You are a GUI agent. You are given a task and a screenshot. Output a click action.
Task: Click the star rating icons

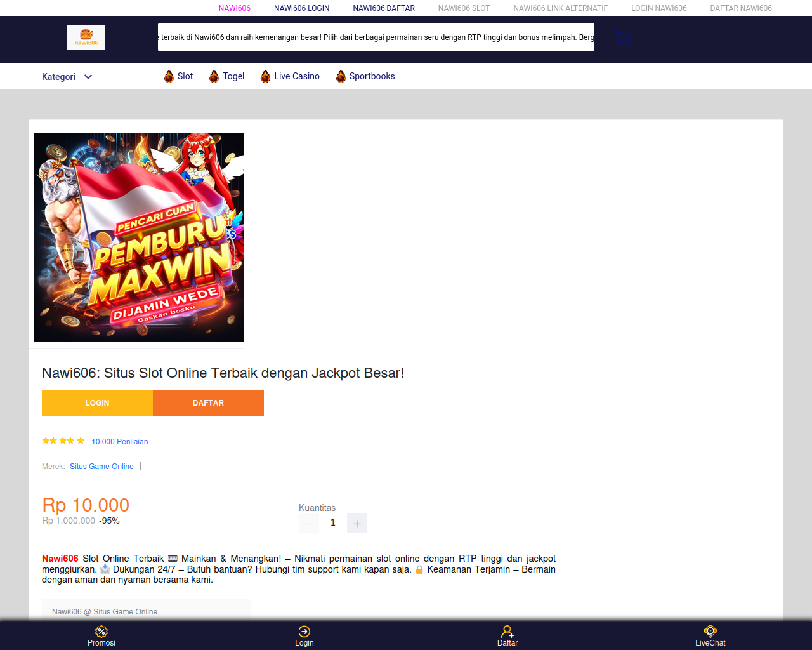point(63,441)
